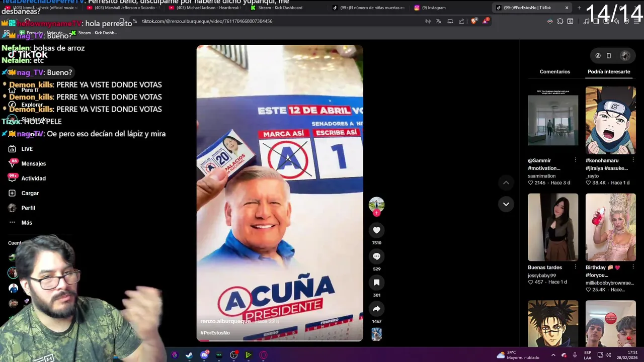
Task: Click the microphone icon in system tray
Action: (x=575, y=355)
